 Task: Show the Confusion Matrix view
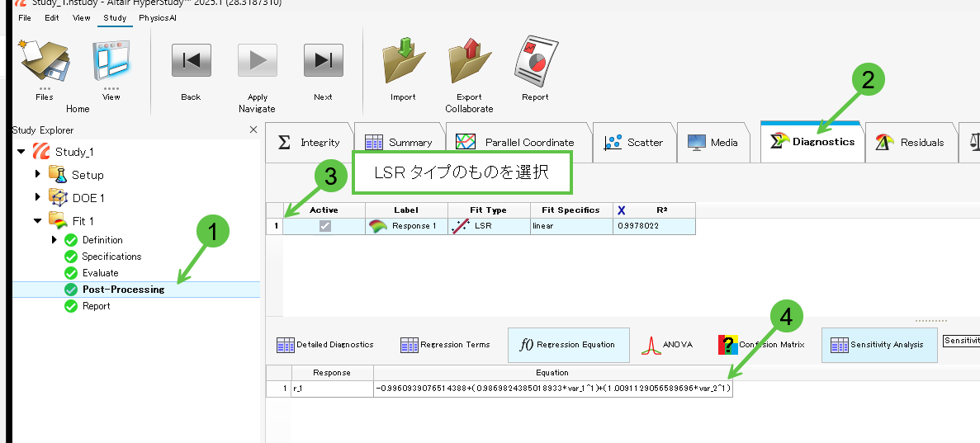(x=762, y=345)
